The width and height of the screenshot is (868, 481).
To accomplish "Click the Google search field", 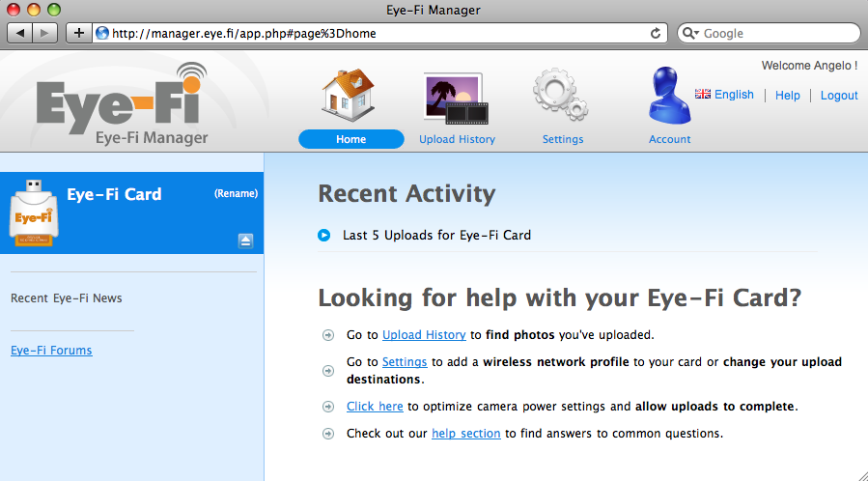I will [x=769, y=33].
